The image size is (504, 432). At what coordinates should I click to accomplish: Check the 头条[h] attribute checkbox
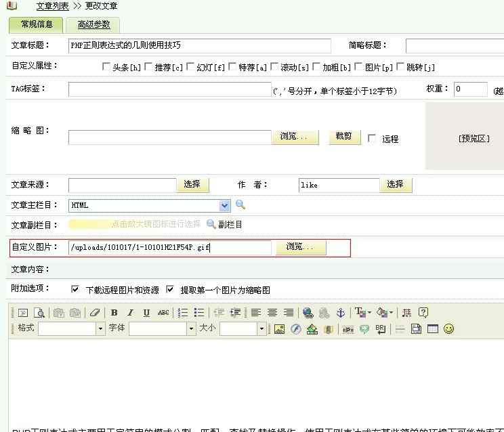pos(106,66)
